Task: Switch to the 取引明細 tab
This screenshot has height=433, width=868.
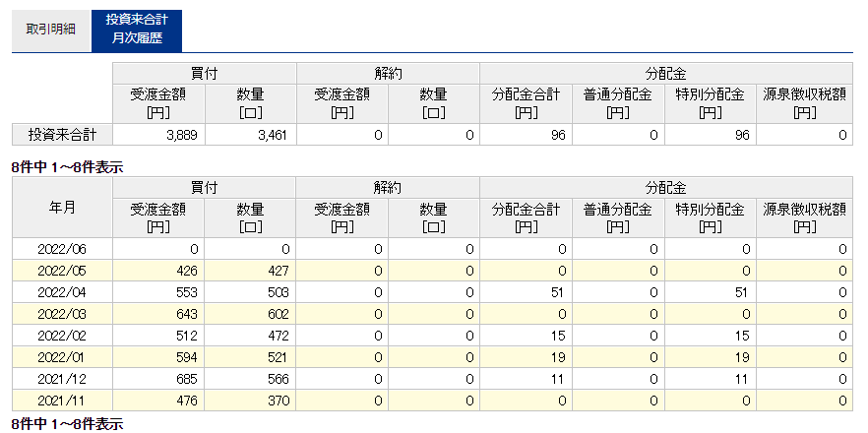Action: click(51, 30)
